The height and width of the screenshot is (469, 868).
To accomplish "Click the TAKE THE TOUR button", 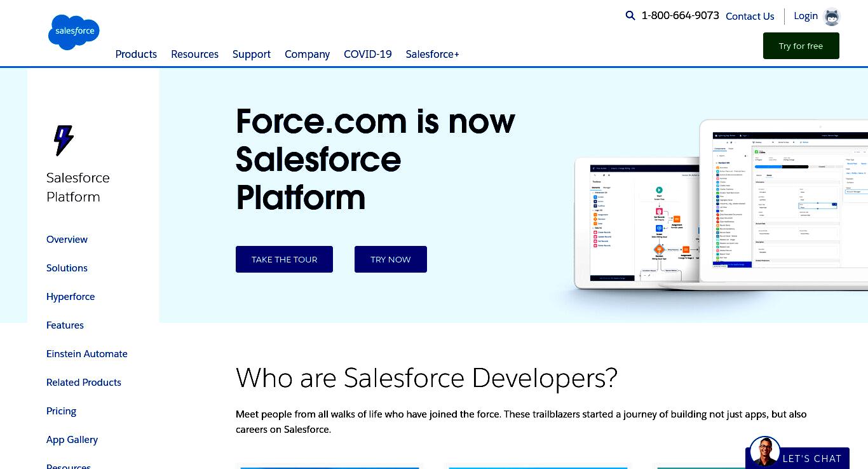I will [284, 259].
